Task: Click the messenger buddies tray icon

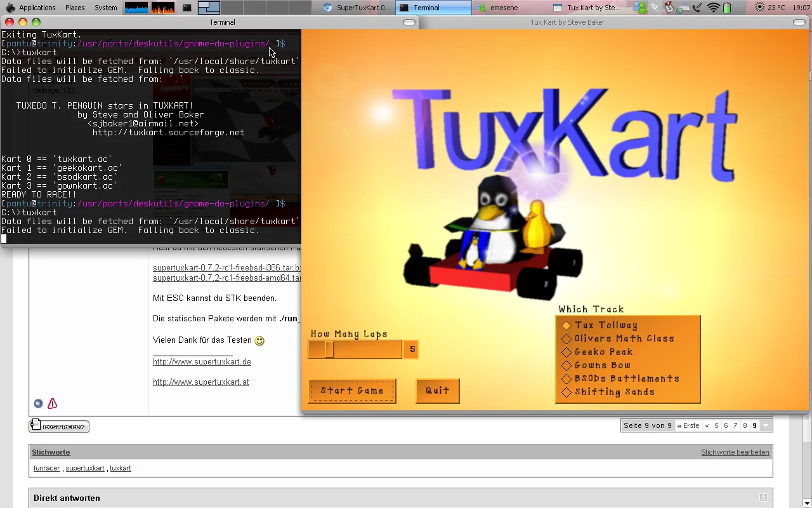Action: point(641,8)
